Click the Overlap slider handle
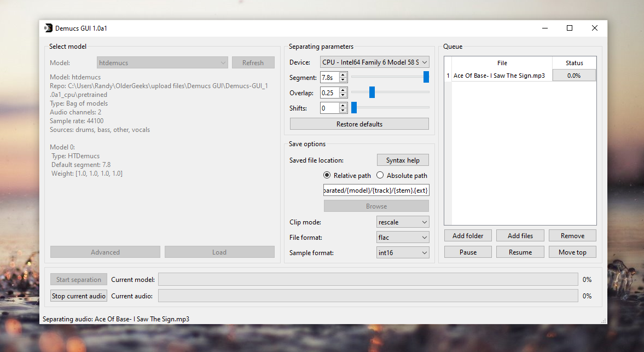This screenshot has height=352, width=644. (372, 92)
